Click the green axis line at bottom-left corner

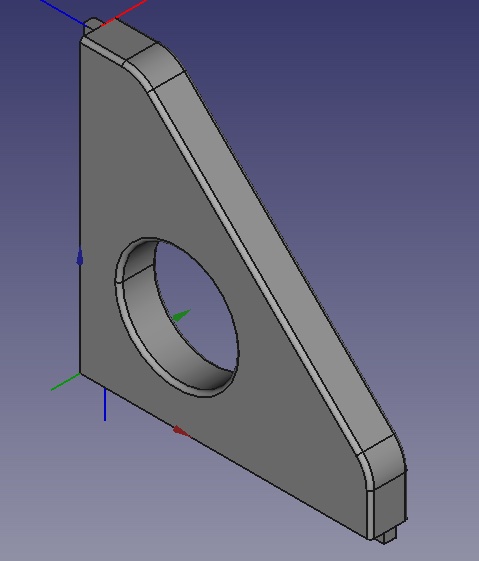(65, 382)
